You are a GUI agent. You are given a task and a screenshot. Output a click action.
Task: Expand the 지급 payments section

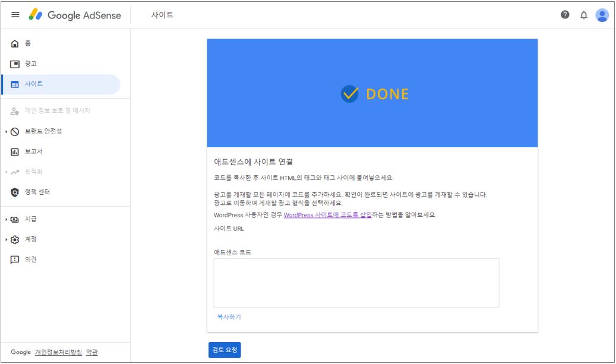tap(6, 220)
